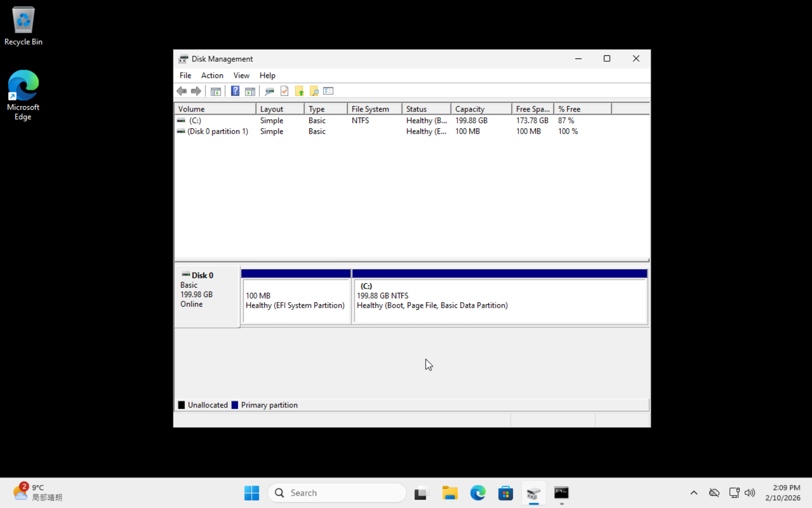
Task: Open File Explorer from the taskbar
Action: coord(450,493)
